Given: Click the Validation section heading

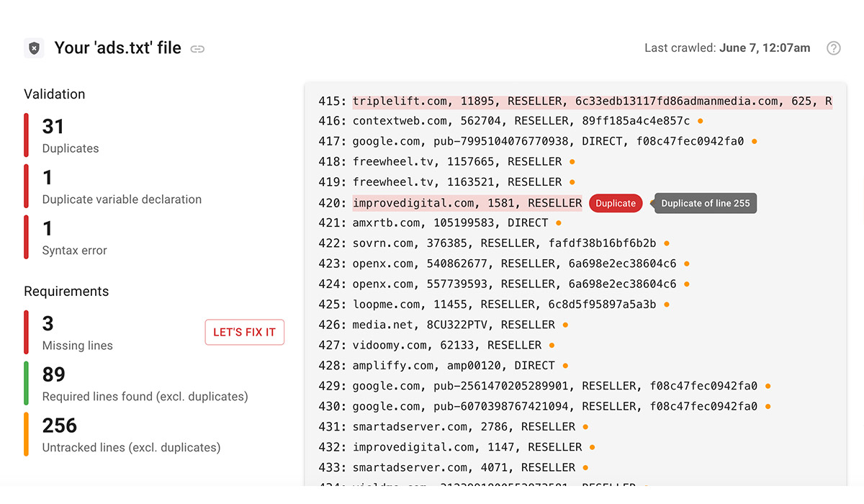Looking at the screenshot, I should pyautogui.click(x=55, y=94).
